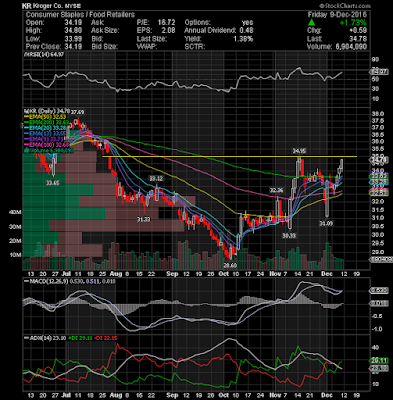393x400 pixels.
Task: Click the Prev Close value 34.19
Action: [x=73, y=47]
